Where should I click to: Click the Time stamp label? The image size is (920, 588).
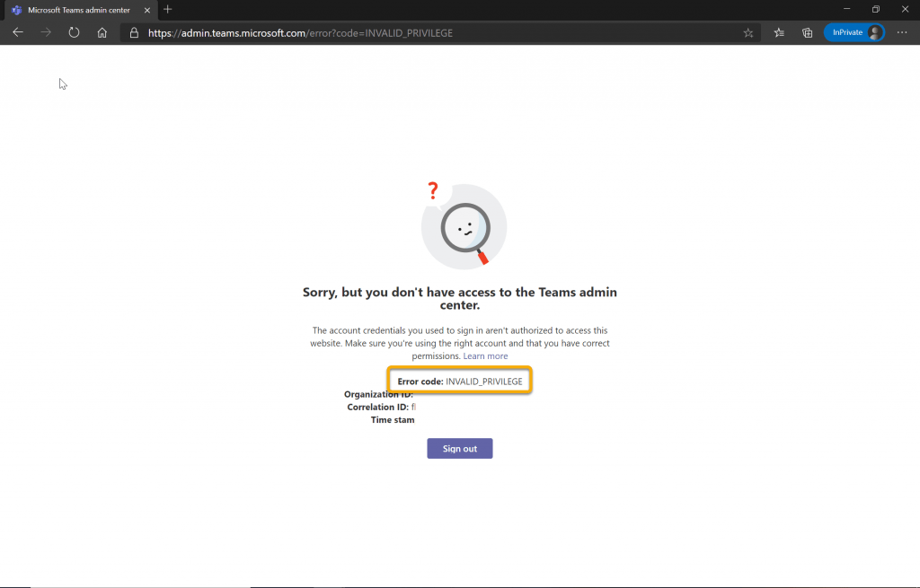click(x=393, y=420)
